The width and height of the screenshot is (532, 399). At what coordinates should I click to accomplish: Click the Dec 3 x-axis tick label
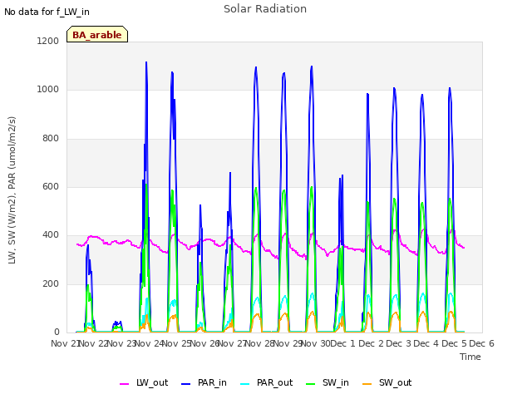tap(398, 343)
